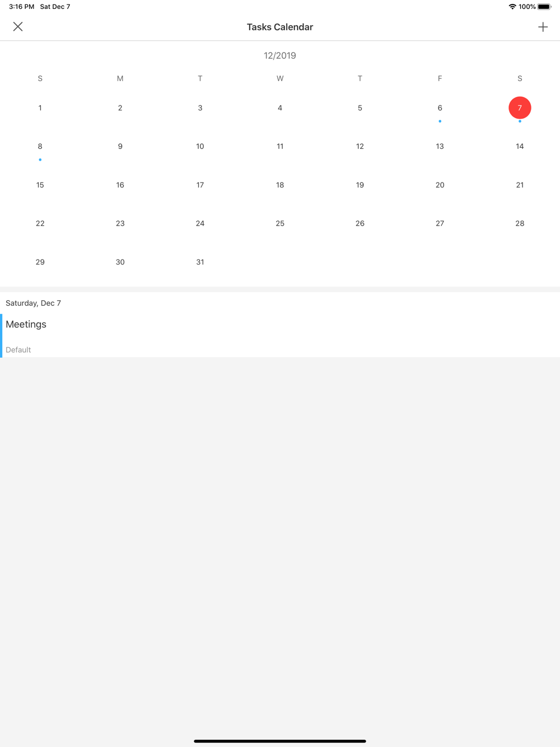Add a new task with plus icon
560x747 pixels.
pyautogui.click(x=543, y=27)
